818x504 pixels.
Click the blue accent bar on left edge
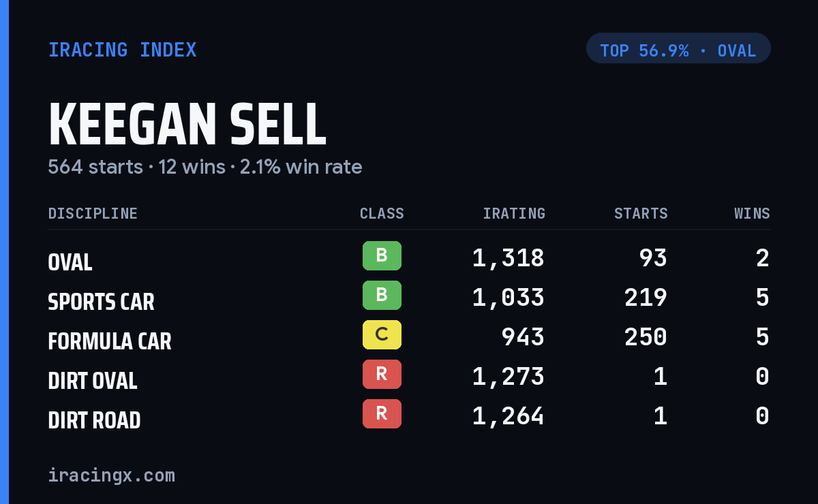(x=4, y=252)
